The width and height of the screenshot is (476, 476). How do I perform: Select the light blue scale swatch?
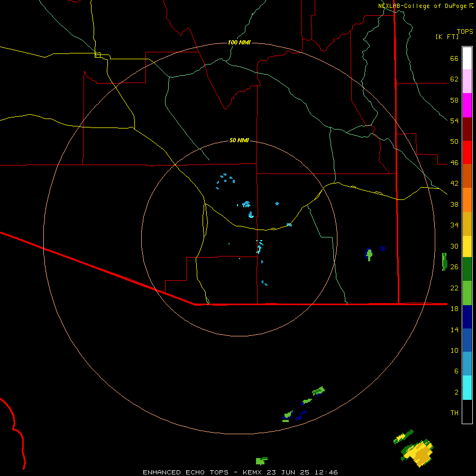(x=467, y=364)
